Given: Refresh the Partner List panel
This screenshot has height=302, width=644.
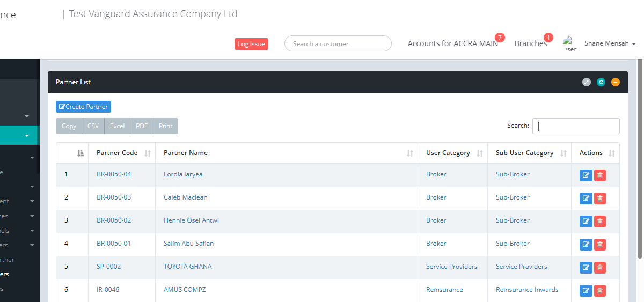Looking at the screenshot, I should tap(601, 82).
